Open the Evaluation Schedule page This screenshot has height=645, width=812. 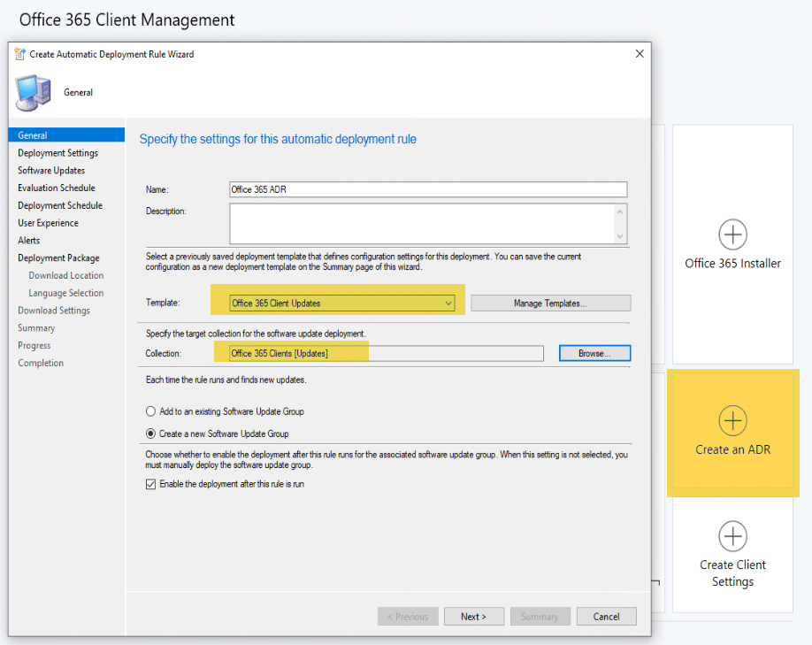(x=57, y=188)
